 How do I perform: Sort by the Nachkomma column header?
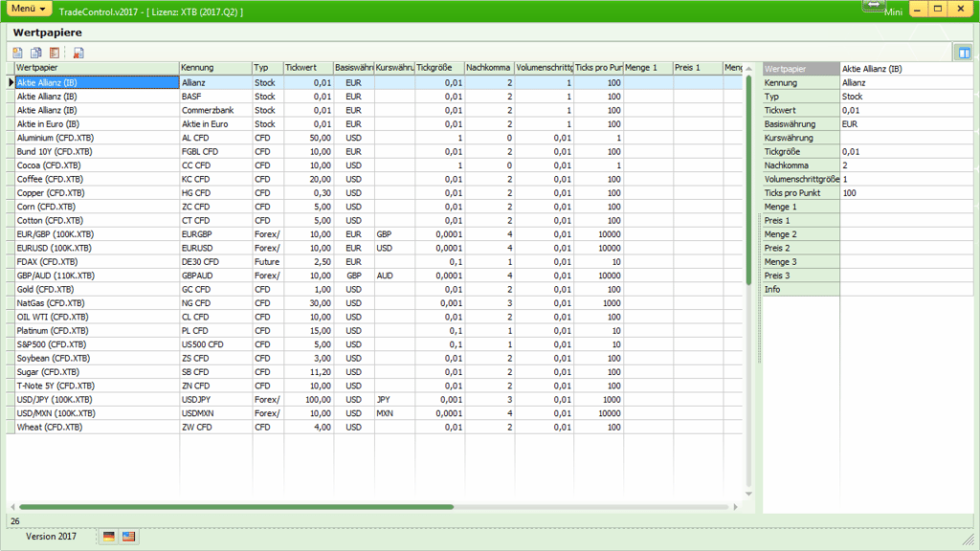point(489,68)
